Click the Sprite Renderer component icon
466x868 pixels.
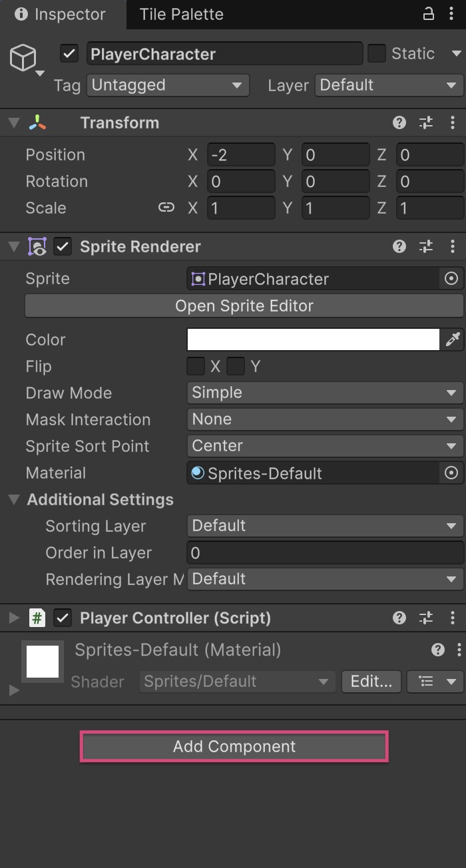pos(37,246)
